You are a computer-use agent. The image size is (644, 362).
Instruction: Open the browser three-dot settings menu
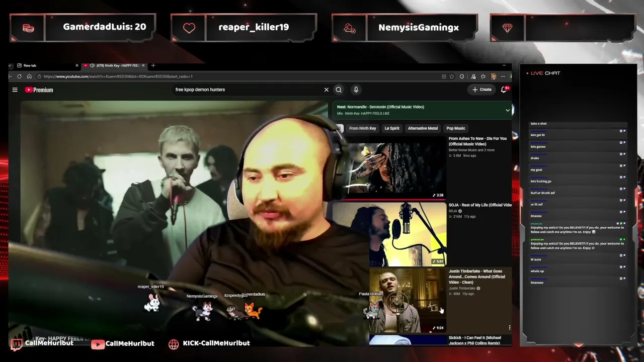503,76
